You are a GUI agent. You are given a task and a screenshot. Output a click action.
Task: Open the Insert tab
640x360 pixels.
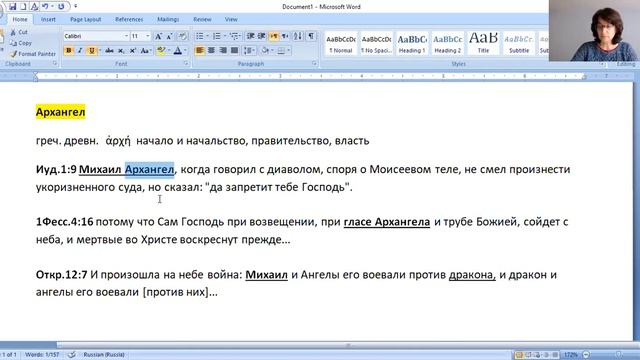(48, 19)
